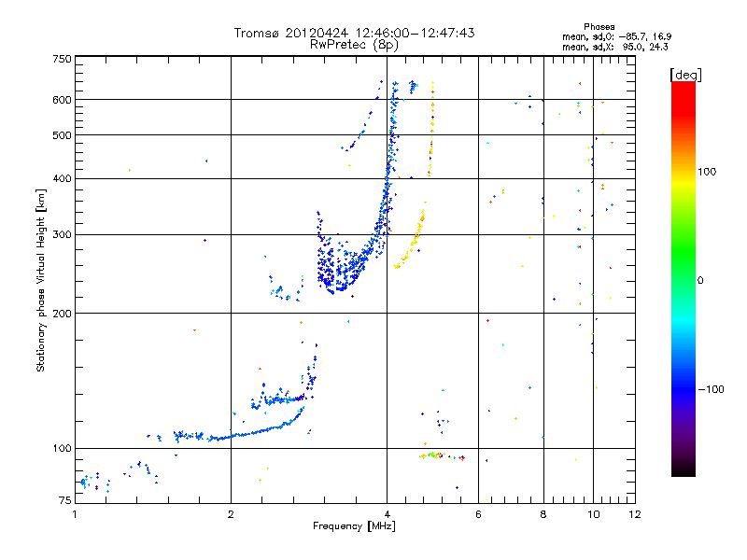The height and width of the screenshot is (560, 747).
Task: Click the colorbar tick label '-100'
Action: [711, 389]
